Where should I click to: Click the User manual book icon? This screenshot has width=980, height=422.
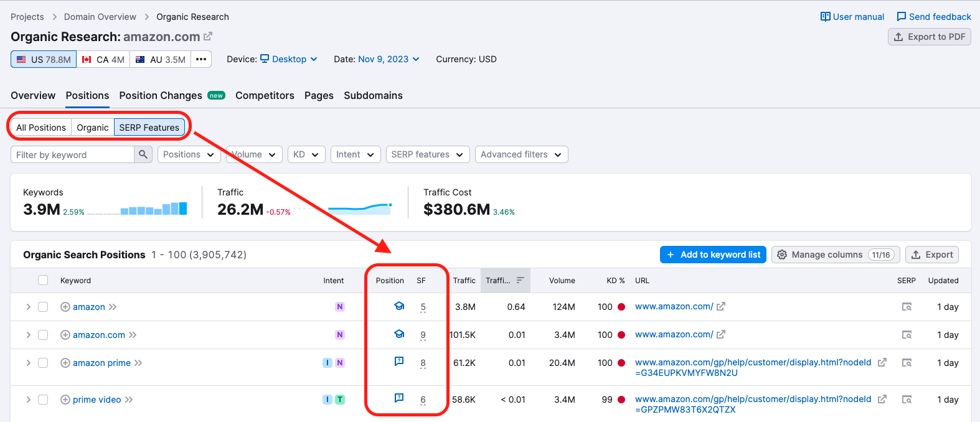pos(826,17)
